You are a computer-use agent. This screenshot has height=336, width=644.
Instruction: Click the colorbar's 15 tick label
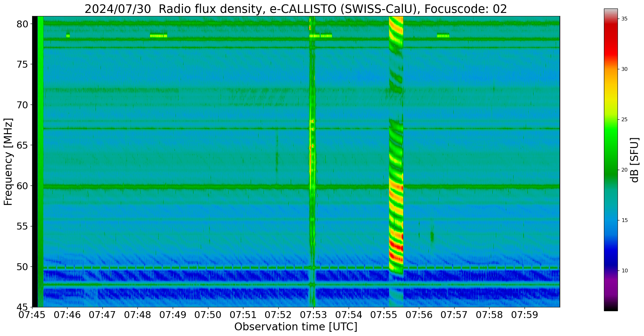point(624,220)
